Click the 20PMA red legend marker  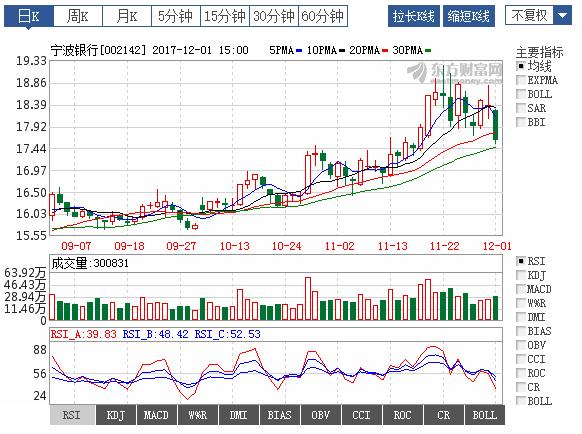click(x=385, y=50)
